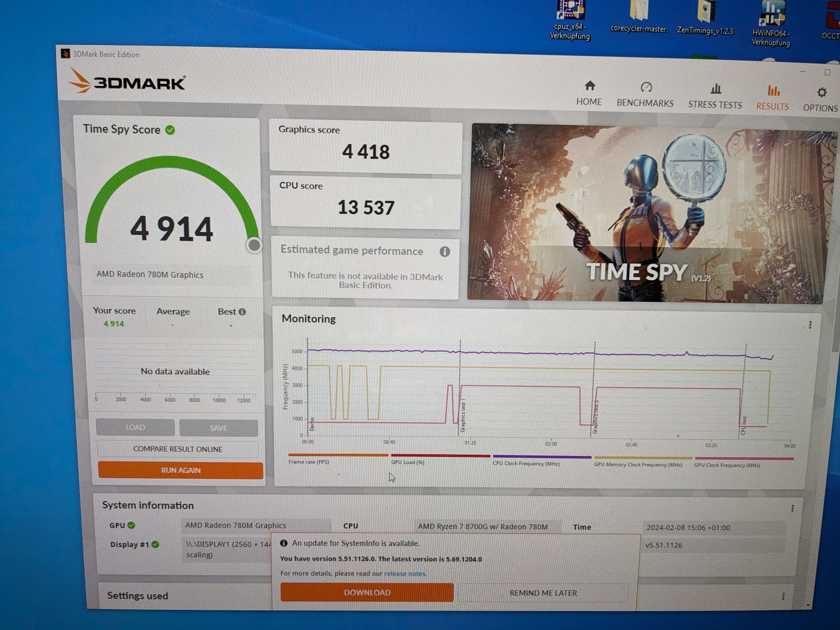Click the 2024-02-08 15:06 time value

click(688, 528)
